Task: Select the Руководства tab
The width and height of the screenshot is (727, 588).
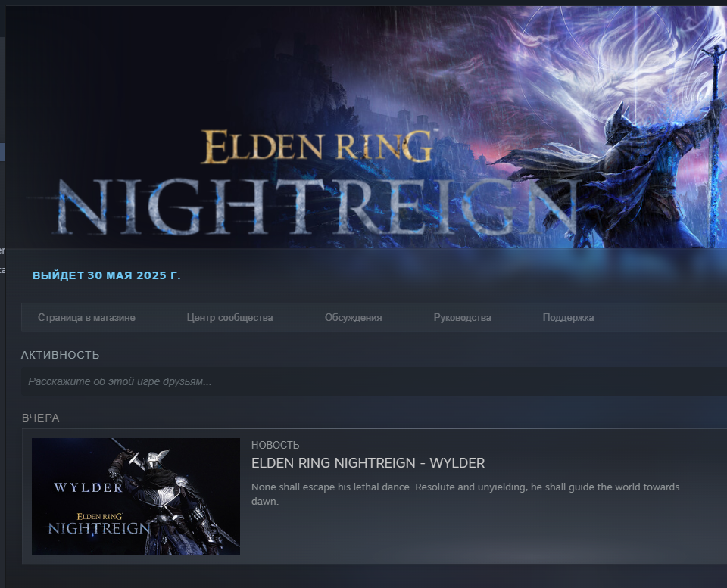Action: coord(462,317)
